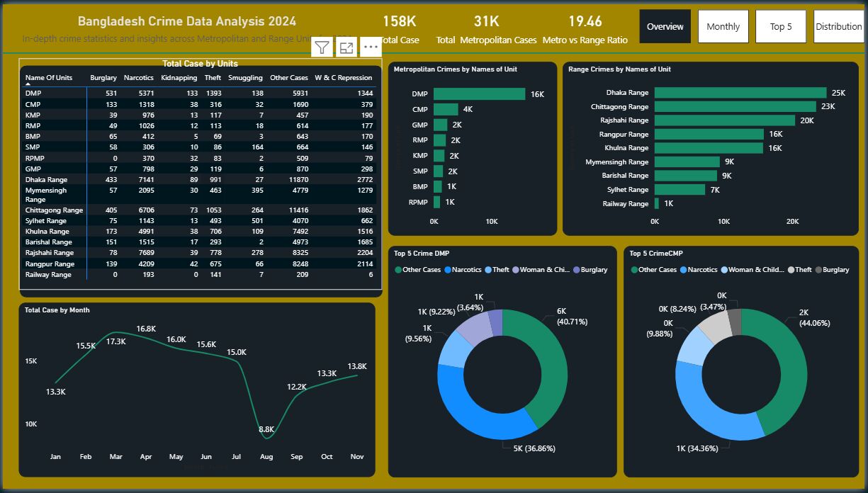Sort table by Other Cases header
The height and width of the screenshot is (493, 868).
click(x=289, y=78)
